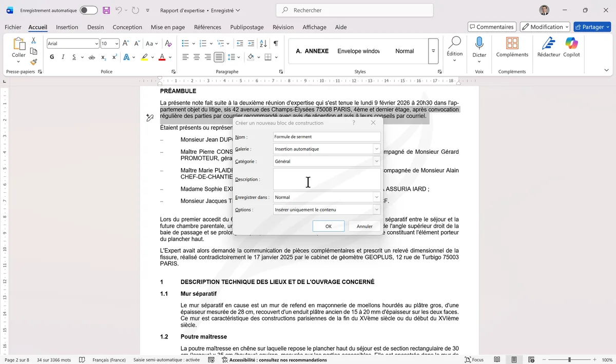
Task: Click the A-Z sort icon
Action: tap(263, 43)
